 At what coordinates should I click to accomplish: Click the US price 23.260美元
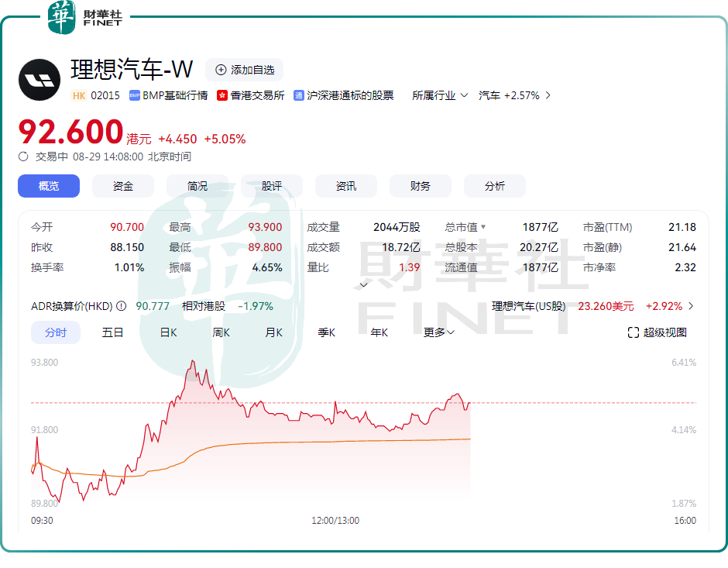point(606,306)
